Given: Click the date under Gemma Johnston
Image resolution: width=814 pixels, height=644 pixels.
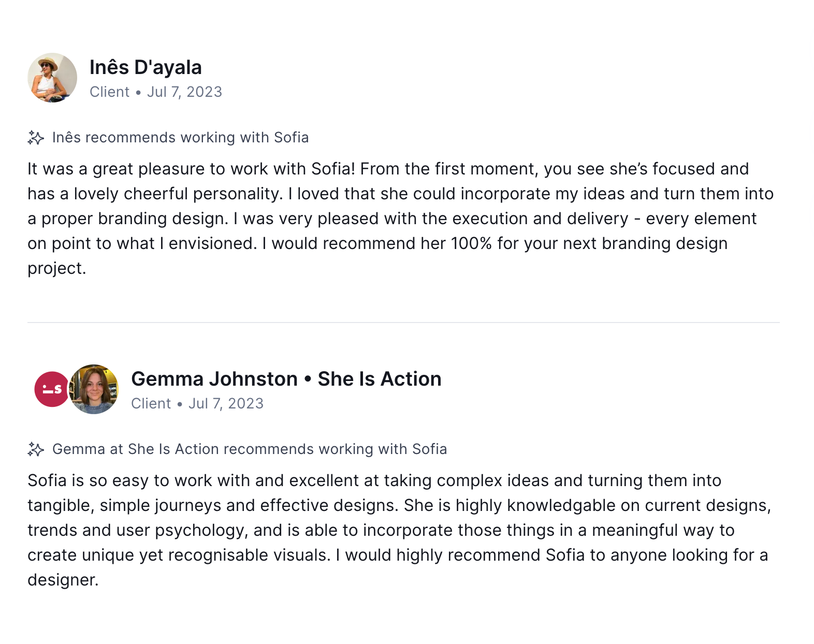Looking at the screenshot, I should [226, 404].
